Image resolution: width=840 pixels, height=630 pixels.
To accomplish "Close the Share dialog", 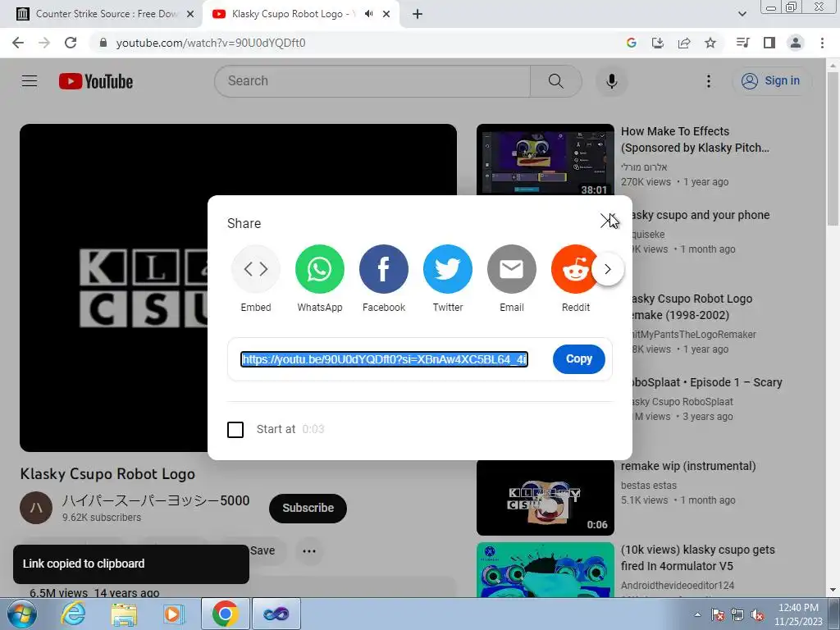I will [x=608, y=221].
